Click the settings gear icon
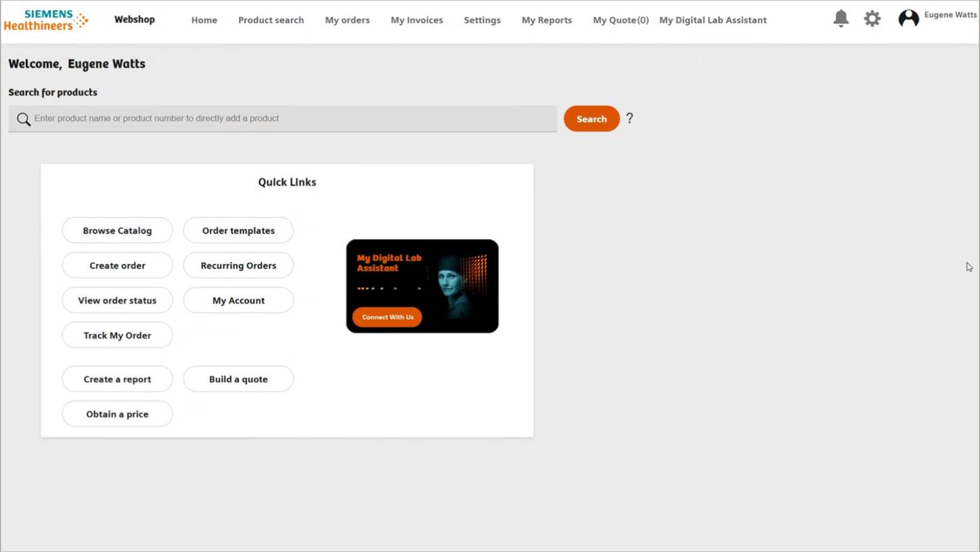 [872, 18]
